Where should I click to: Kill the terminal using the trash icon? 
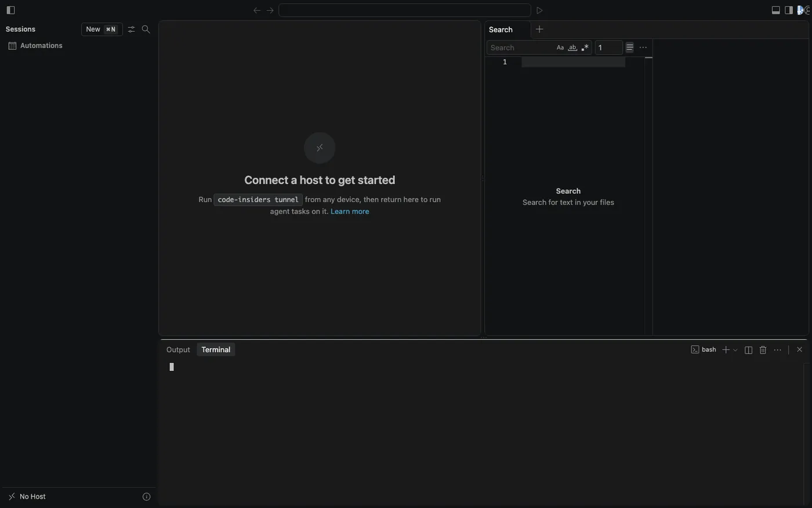(x=763, y=350)
